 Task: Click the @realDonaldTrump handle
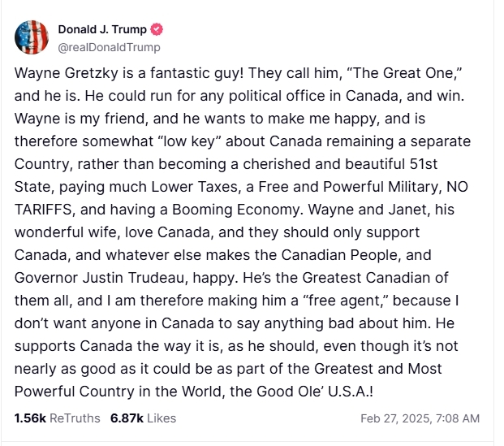(x=109, y=47)
